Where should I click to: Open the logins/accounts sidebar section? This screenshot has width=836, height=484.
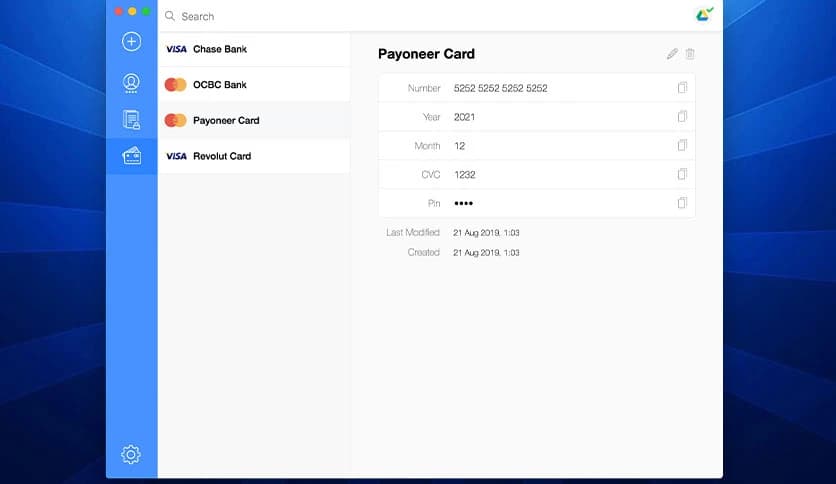[131, 83]
